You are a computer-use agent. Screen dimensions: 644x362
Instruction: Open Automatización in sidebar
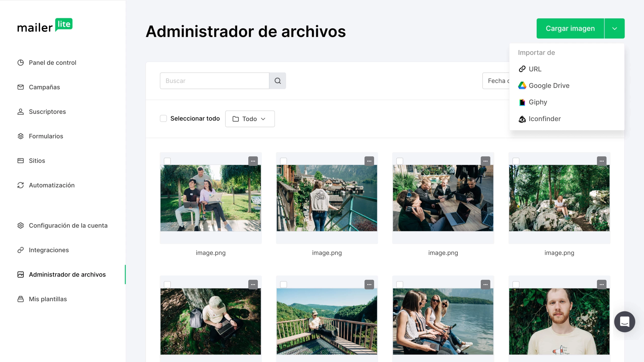(52, 185)
